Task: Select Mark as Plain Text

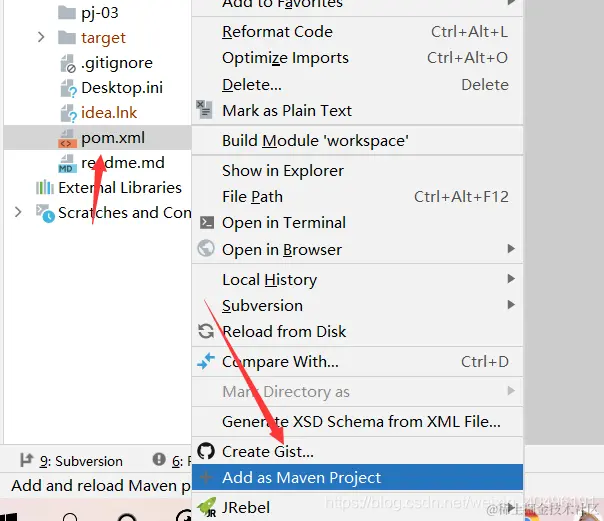Action: click(x=357, y=111)
